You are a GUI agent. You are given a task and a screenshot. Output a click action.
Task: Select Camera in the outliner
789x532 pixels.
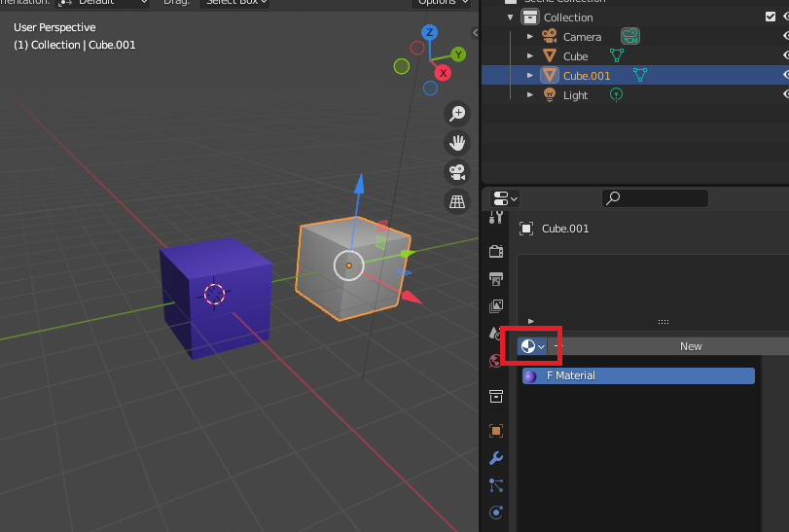582,37
